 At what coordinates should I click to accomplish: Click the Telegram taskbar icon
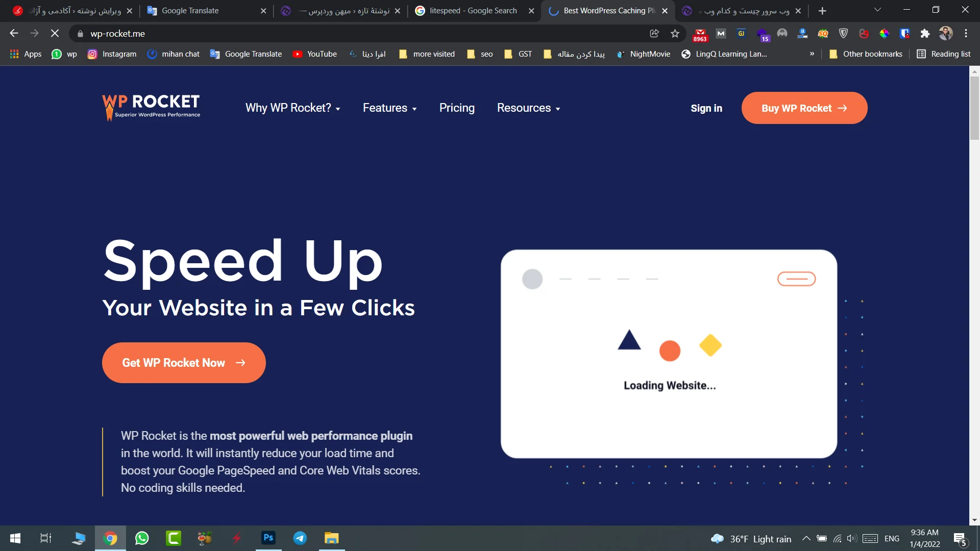pyautogui.click(x=300, y=538)
